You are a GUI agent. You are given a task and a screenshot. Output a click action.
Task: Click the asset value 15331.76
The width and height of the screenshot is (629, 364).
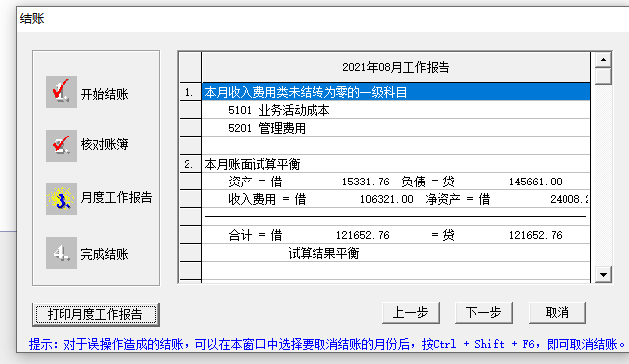point(365,182)
